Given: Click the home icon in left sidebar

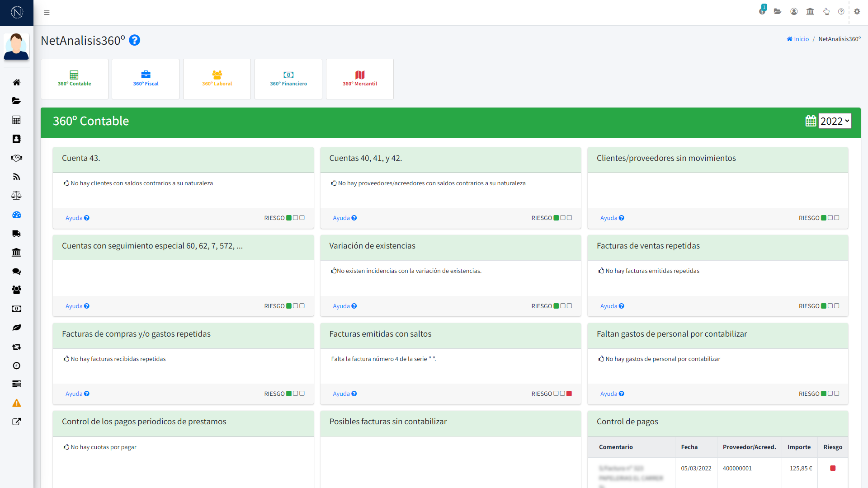Looking at the screenshot, I should click(16, 82).
